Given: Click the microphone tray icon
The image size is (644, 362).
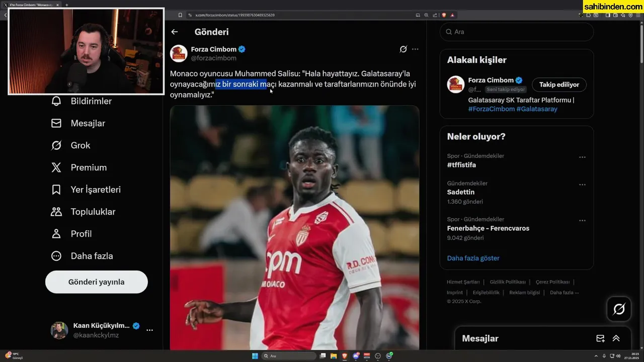Looking at the screenshot, I should [x=604, y=356].
